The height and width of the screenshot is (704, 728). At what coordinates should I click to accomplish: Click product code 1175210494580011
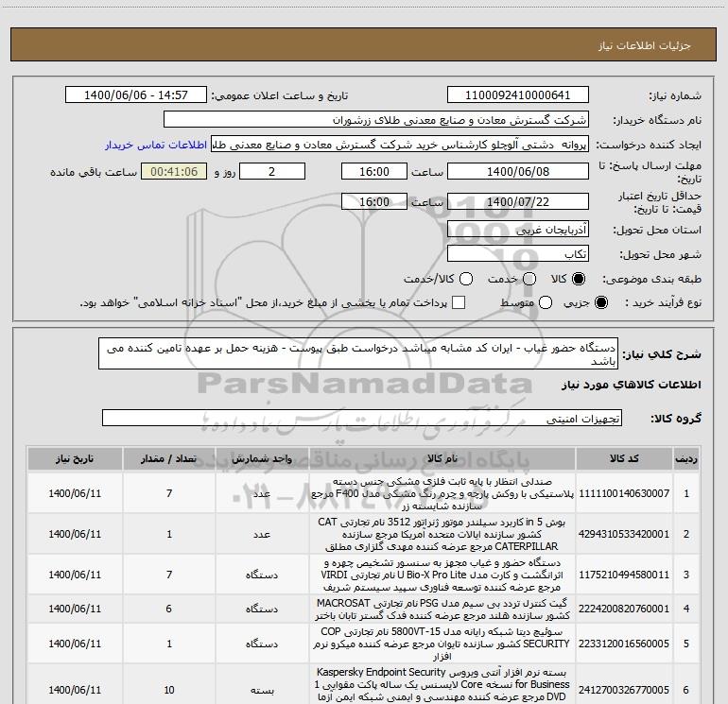coord(624,575)
